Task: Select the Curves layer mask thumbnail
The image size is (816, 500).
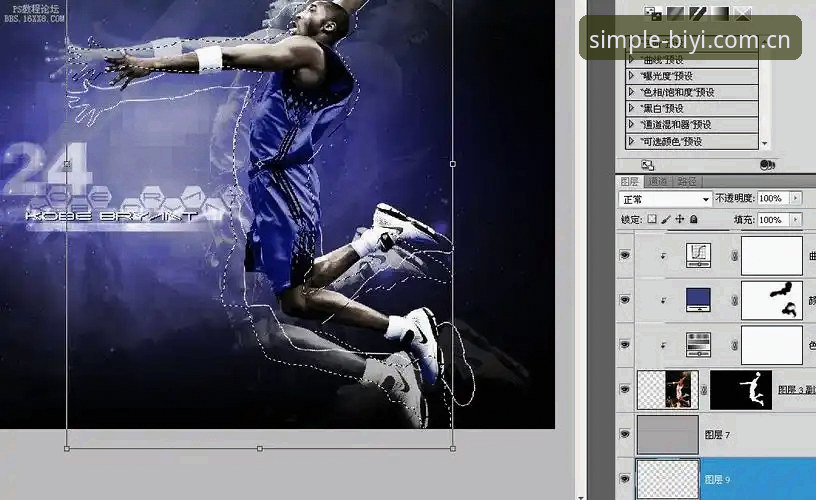Action: tap(772, 255)
